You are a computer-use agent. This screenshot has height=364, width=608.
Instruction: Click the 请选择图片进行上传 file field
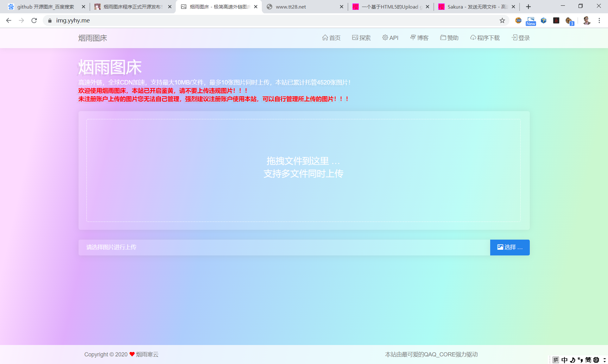pyautogui.click(x=284, y=247)
